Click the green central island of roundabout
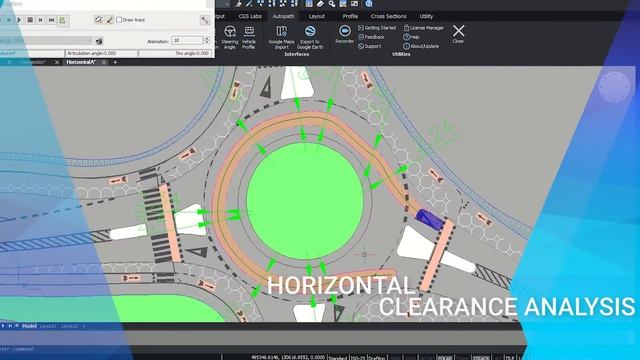Image resolution: width=640 pixels, height=360 pixels. click(x=305, y=201)
